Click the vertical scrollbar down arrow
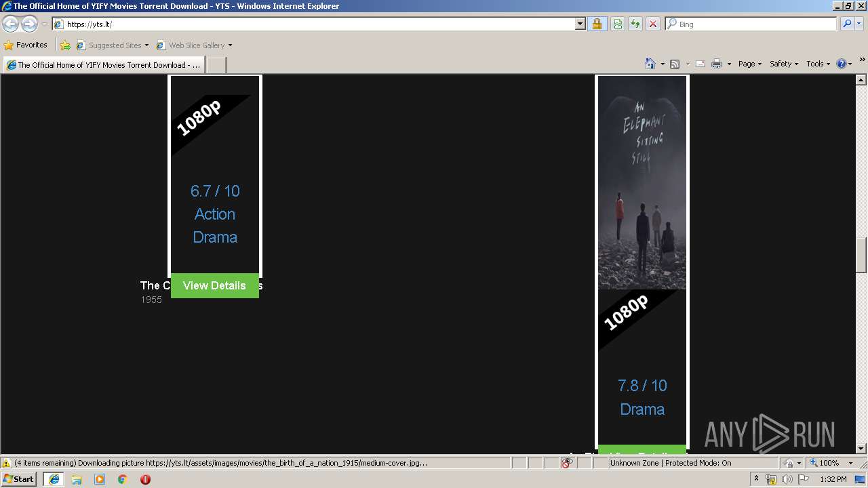 coord(862,448)
